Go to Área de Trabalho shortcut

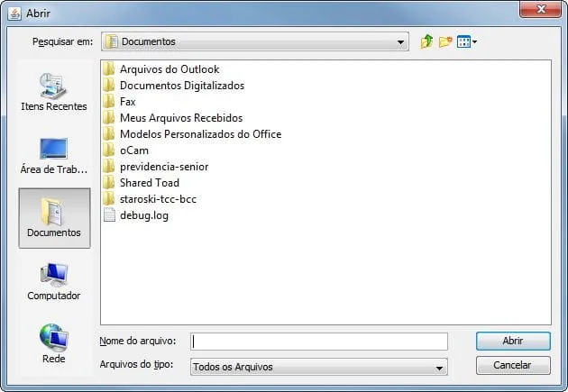pyautogui.click(x=54, y=156)
